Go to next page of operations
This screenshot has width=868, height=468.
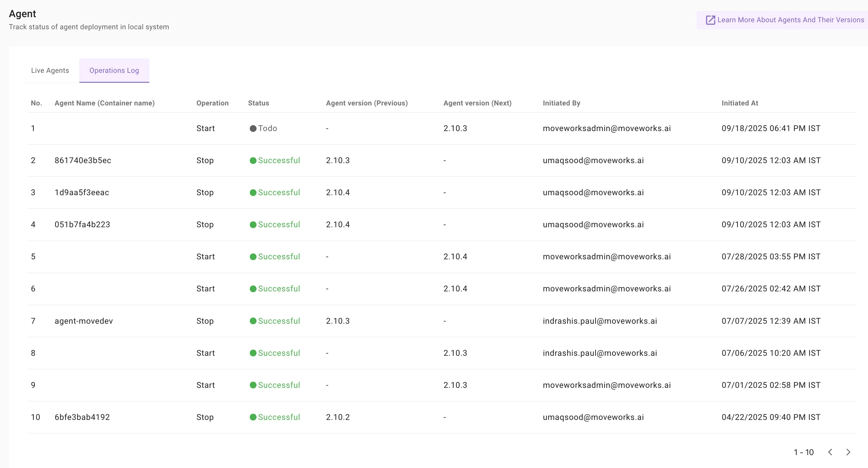click(x=848, y=452)
